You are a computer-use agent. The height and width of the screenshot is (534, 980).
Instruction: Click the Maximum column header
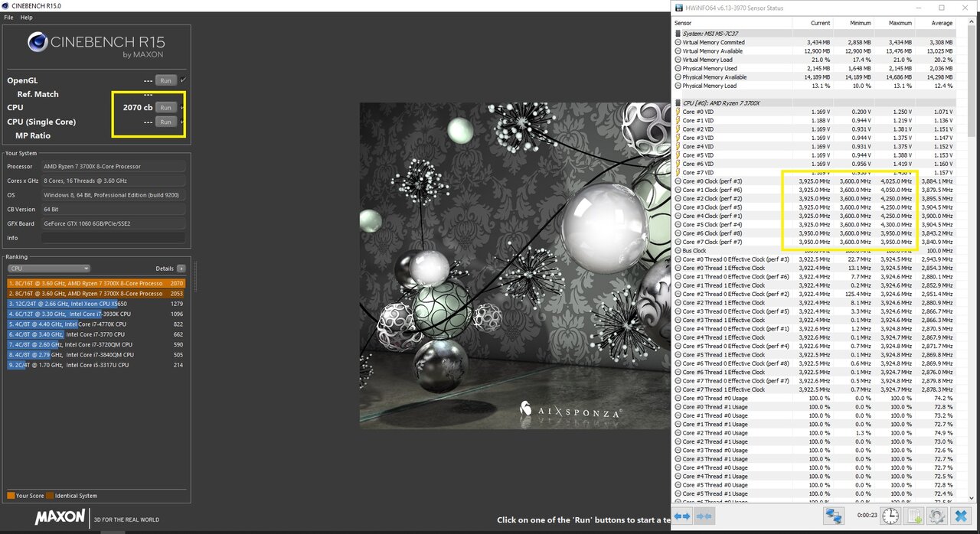coord(900,23)
